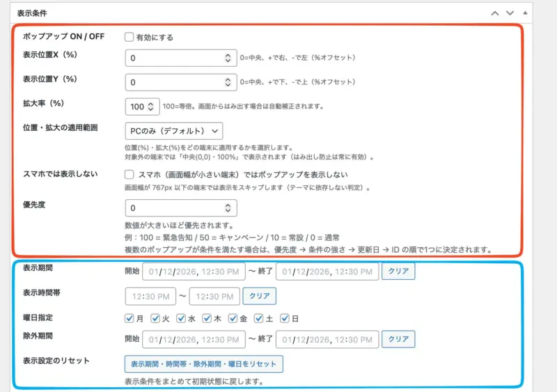Image resolution: width=557 pixels, height=392 pixels.
Task: Click 表示期間・時間帯・除外期間・曜日をリセット button
Action: (204, 363)
